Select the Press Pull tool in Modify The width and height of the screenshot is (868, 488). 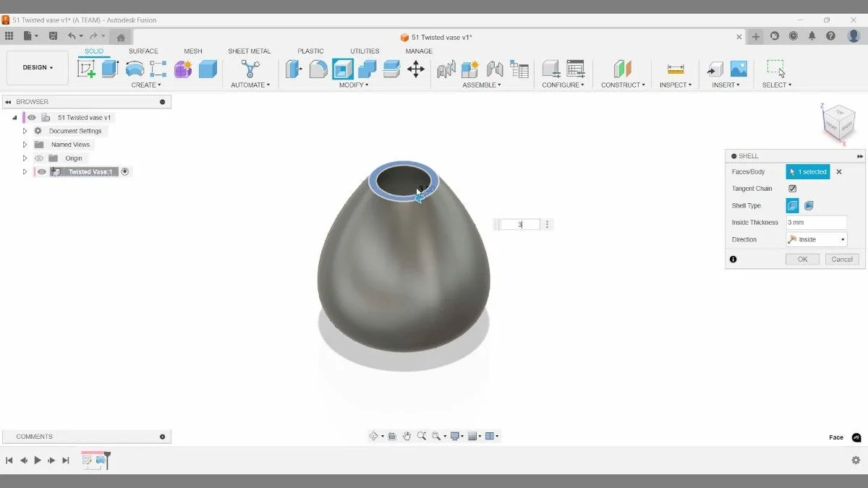point(294,69)
